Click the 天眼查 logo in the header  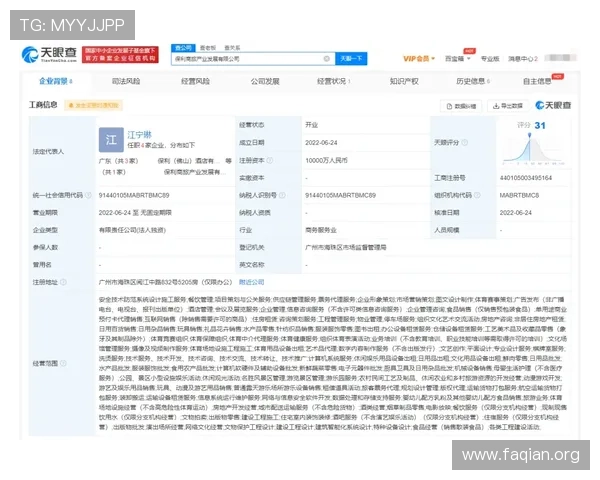click(49, 54)
